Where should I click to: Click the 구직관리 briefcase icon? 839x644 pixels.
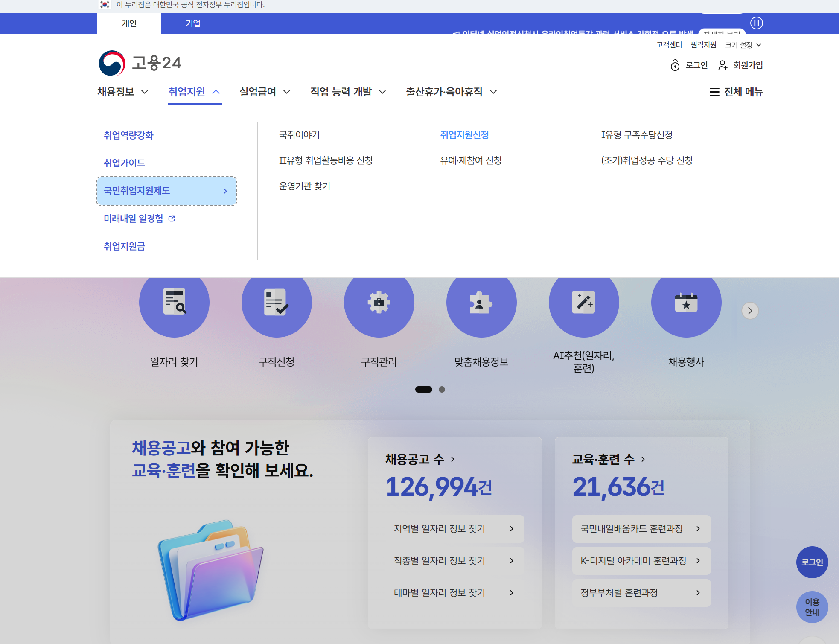click(379, 302)
